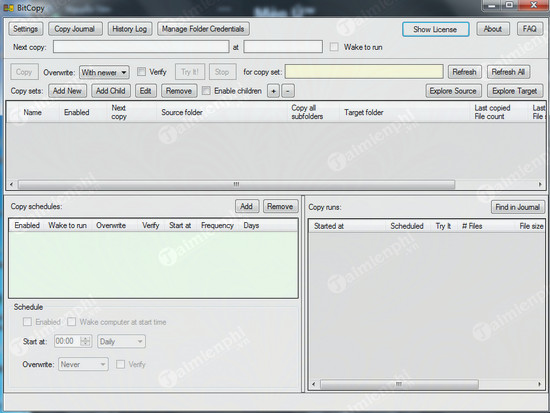The width and height of the screenshot is (550, 413).
Task: Click the grayed-out Copy button
Action: (x=24, y=72)
